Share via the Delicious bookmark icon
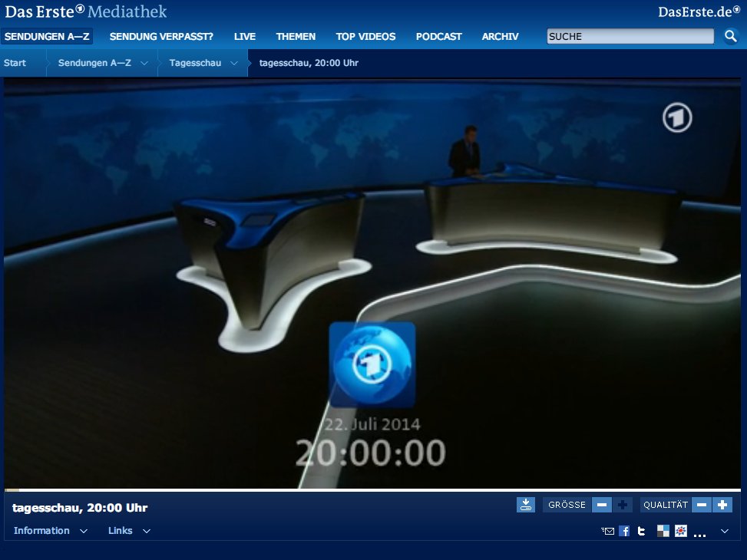The width and height of the screenshot is (747, 560). pyautogui.click(x=663, y=531)
